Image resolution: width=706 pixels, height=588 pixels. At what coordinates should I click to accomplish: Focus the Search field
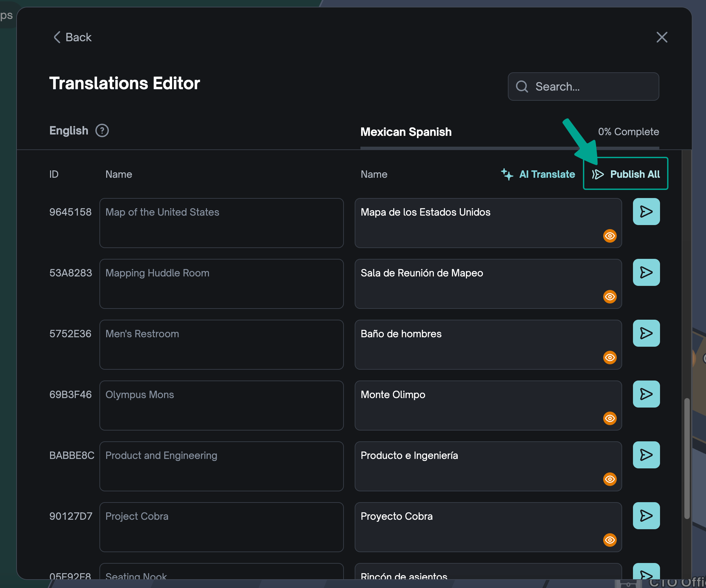(583, 87)
